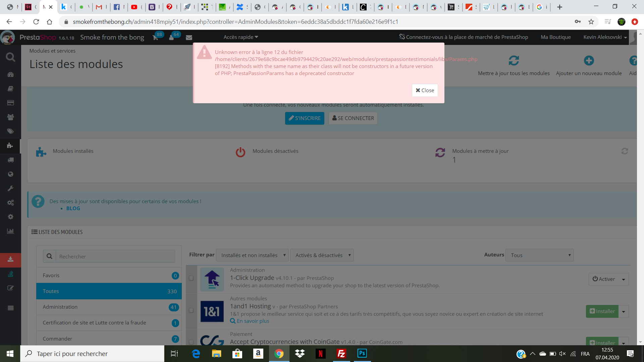Click Ajouter un nouveau module plus icon

tap(589, 61)
